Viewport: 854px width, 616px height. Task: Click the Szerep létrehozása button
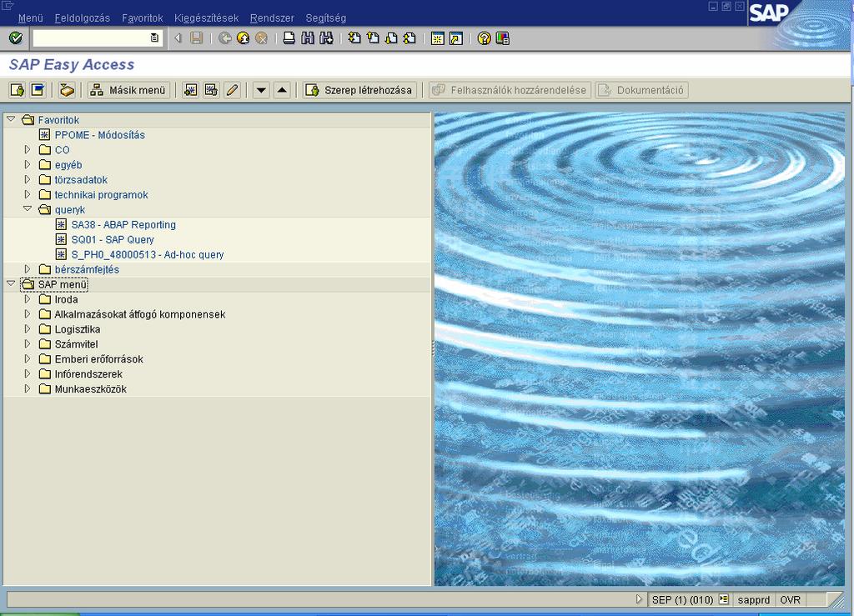tap(360, 90)
